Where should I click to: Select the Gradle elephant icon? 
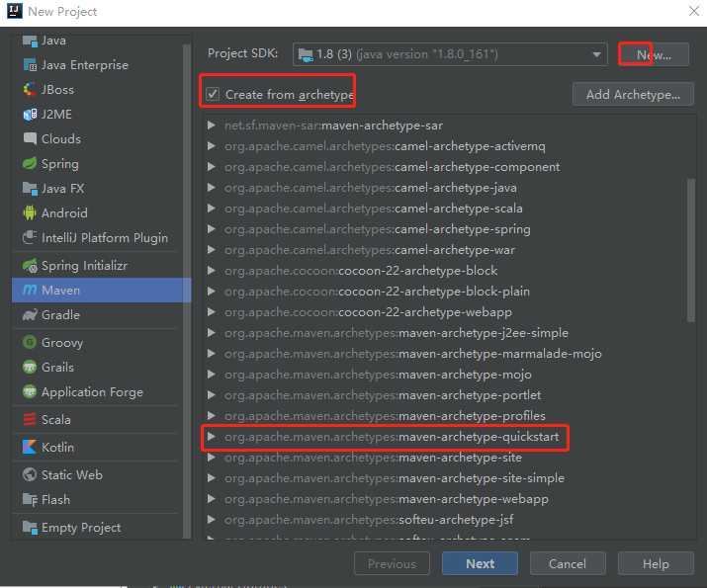point(31,315)
